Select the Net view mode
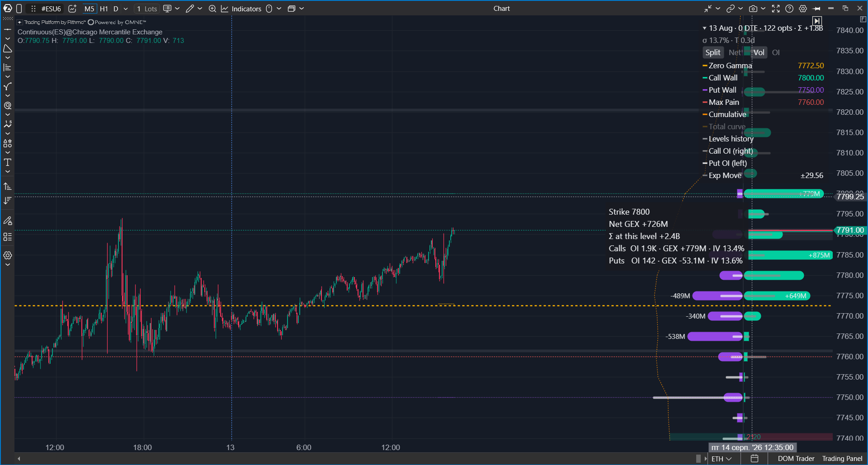The height and width of the screenshot is (465, 868). coord(735,52)
